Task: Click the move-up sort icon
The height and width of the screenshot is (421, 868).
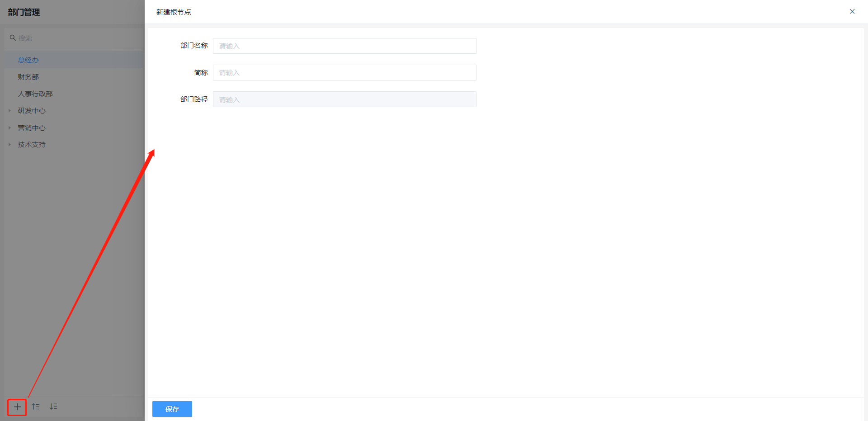Action: click(36, 407)
